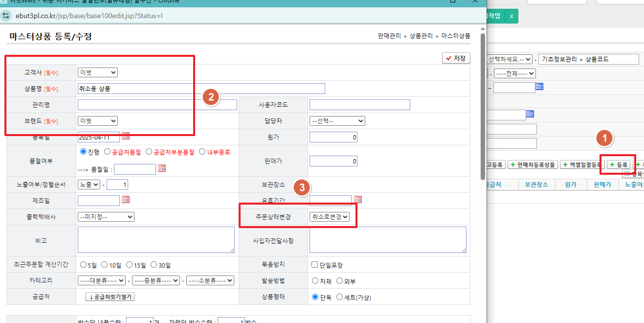This screenshot has width=644, height=323.
Task: Open the 고객사 dropdown
Action: 98,72
